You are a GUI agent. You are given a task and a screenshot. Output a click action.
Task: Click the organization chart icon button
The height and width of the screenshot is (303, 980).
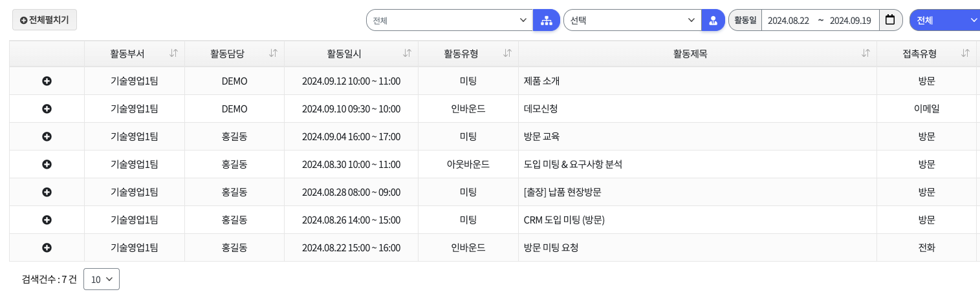(x=546, y=20)
